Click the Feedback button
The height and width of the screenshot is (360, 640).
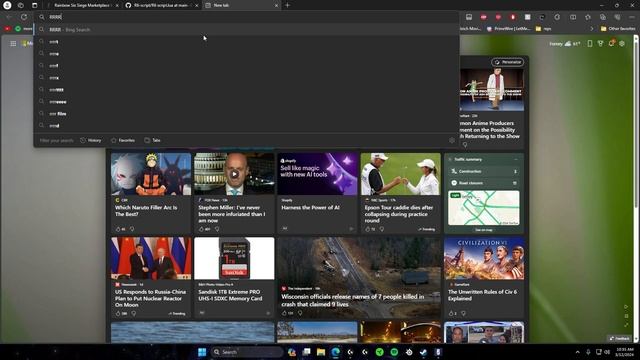pos(619,338)
